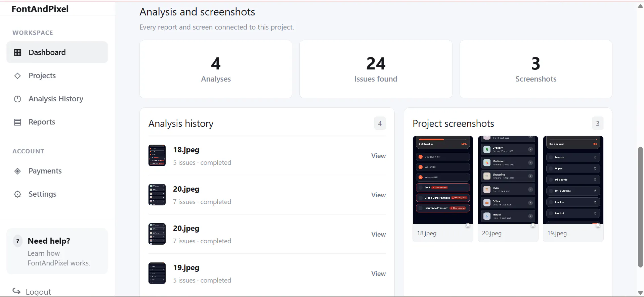Click the Reports list icon
Viewport: 644px width, 297px height.
(x=17, y=122)
